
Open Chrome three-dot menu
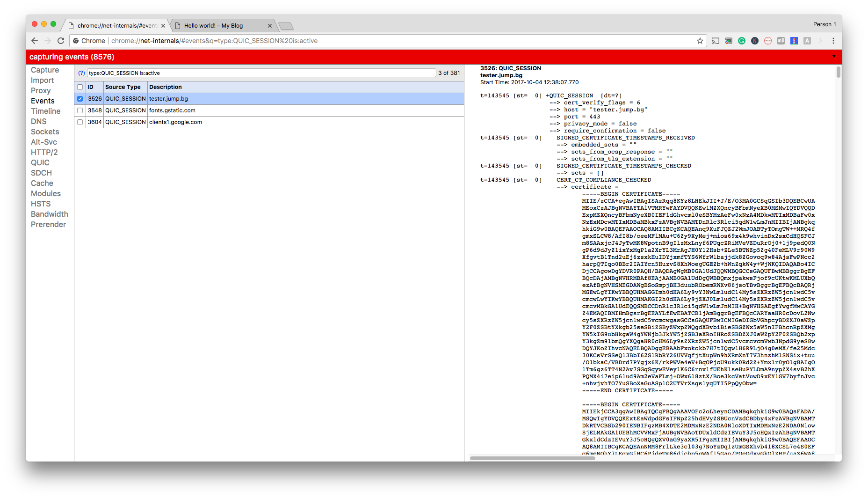pyautogui.click(x=833, y=41)
